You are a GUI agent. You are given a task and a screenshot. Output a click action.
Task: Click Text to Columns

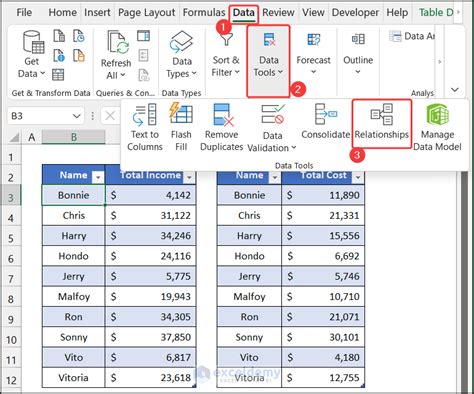pos(145,127)
